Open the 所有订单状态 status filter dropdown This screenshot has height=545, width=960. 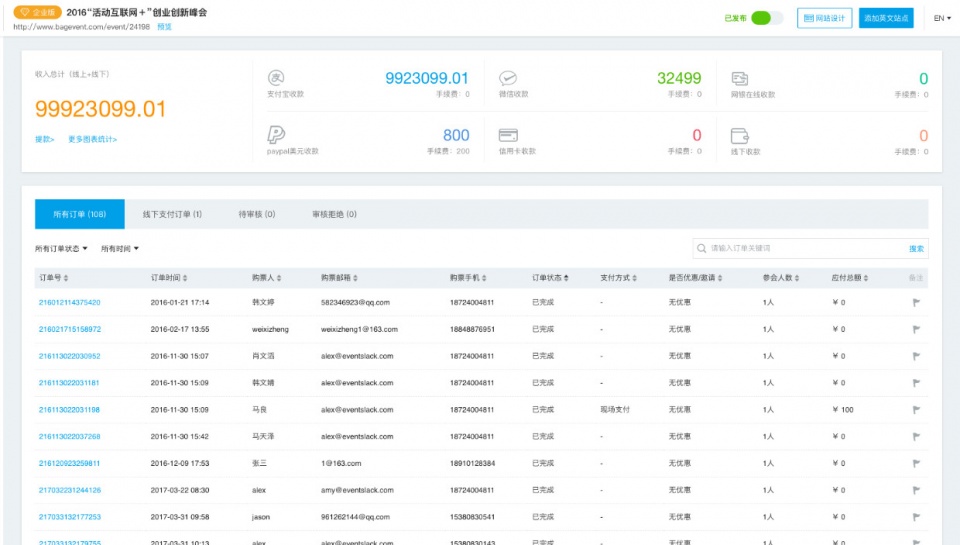tap(61, 249)
